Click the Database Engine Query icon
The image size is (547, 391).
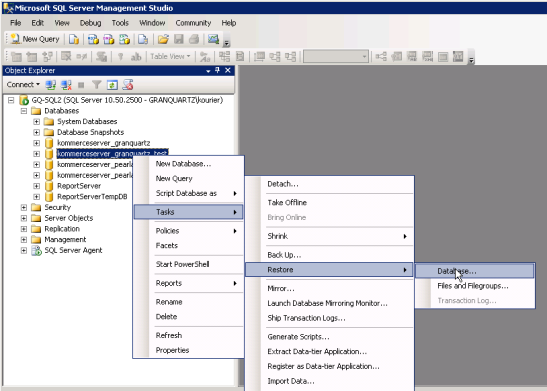click(74, 39)
